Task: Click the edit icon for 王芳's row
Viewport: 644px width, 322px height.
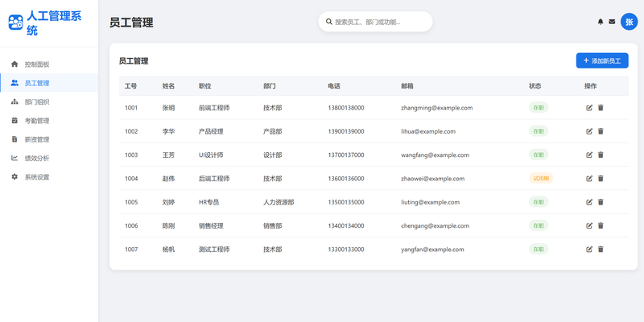Action: [589, 155]
